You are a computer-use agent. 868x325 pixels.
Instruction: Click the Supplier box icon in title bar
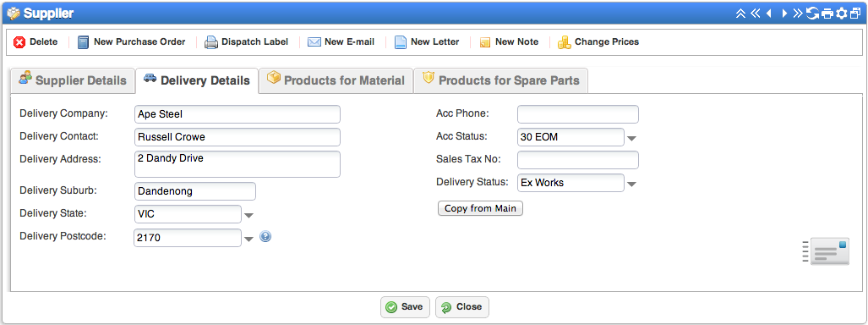[x=14, y=14]
